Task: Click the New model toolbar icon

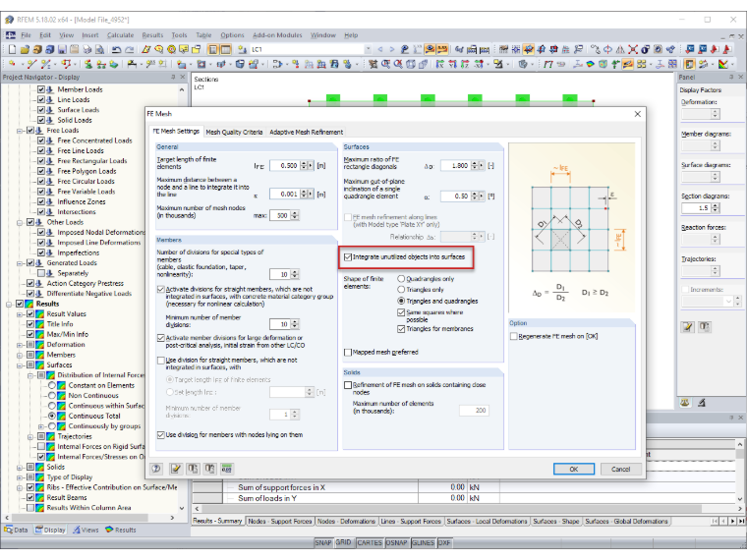Action: click(12, 49)
